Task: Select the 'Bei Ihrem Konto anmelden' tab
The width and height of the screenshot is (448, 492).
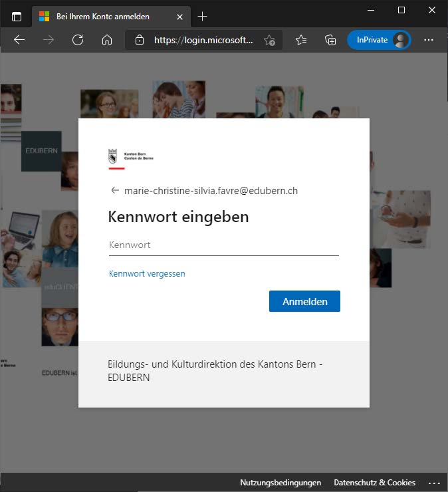Action: [103, 17]
